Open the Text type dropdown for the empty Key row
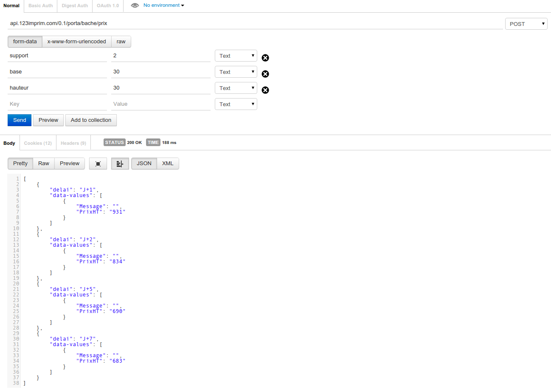Image resolution: width=551 pixels, height=392 pixels. point(236,104)
